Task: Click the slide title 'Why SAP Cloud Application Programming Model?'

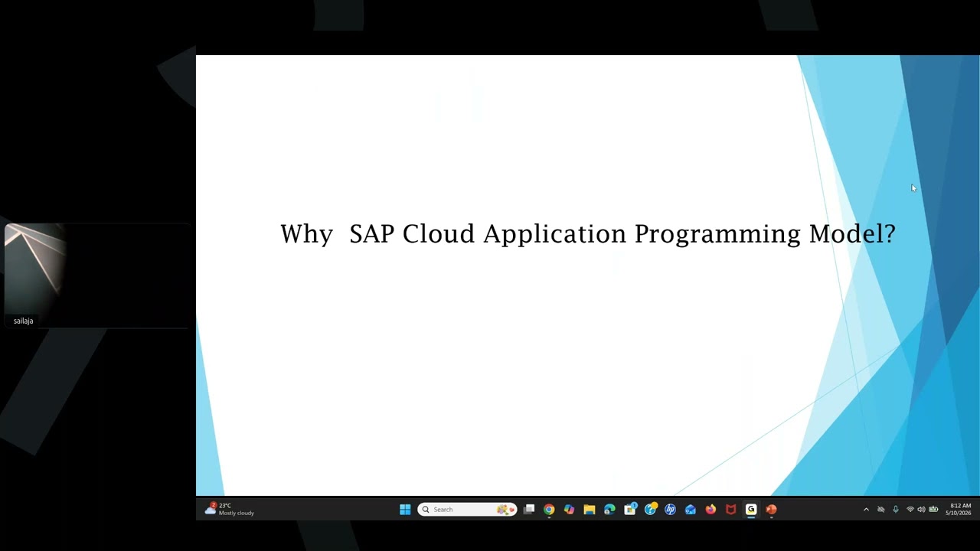Action: tap(588, 234)
